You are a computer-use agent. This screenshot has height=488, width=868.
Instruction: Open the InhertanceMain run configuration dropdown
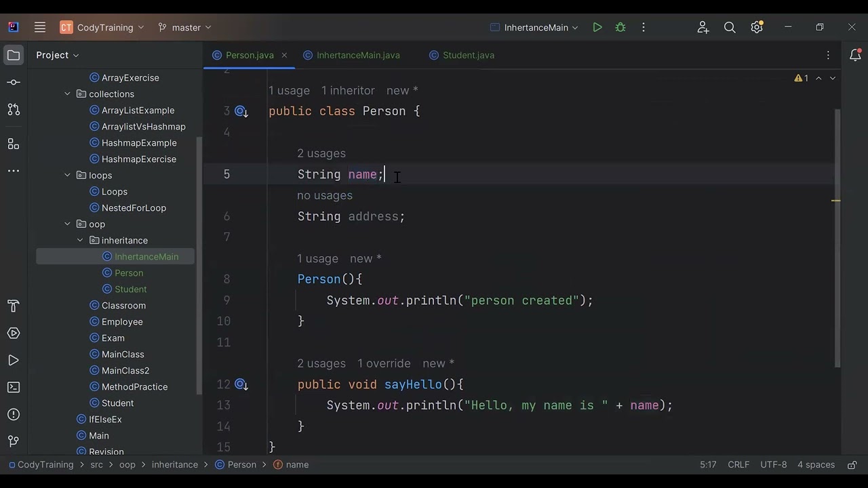pos(534,27)
